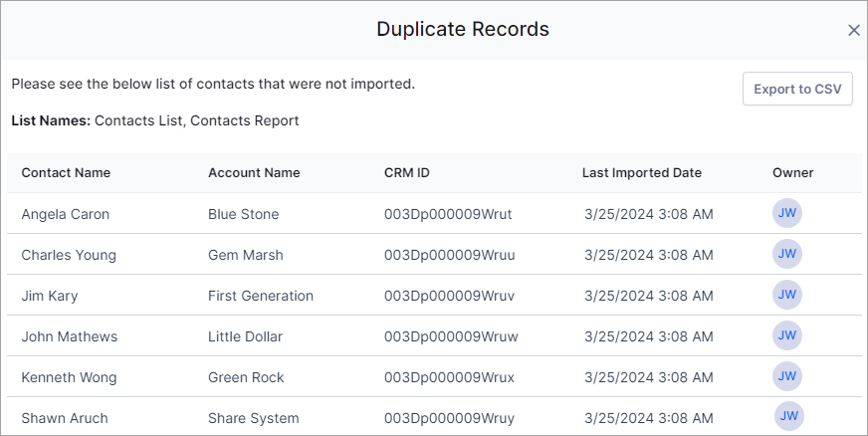This screenshot has height=436, width=868.
Task: Click JW owner avatar for Charles Young
Action: [x=787, y=254]
